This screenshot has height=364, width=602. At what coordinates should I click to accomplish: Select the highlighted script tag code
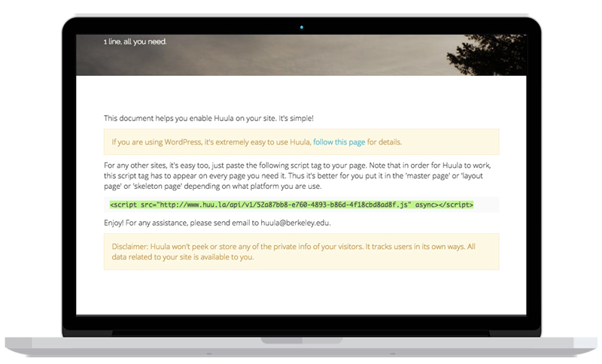pyautogui.click(x=291, y=205)
